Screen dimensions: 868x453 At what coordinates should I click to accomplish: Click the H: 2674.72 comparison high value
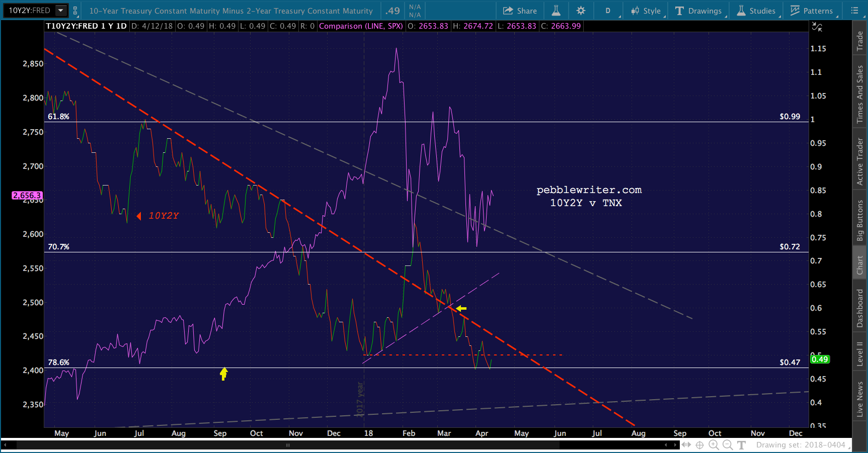(472, 26)
